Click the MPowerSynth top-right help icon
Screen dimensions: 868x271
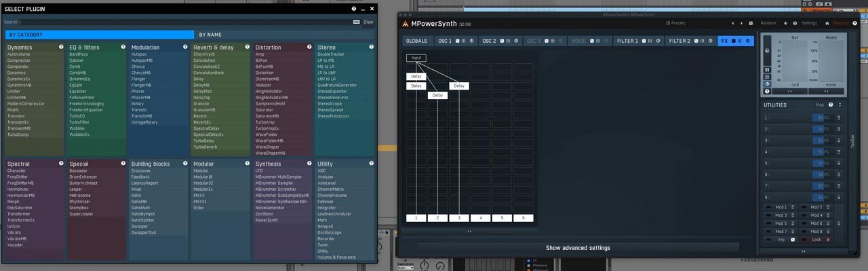point(854,23)
